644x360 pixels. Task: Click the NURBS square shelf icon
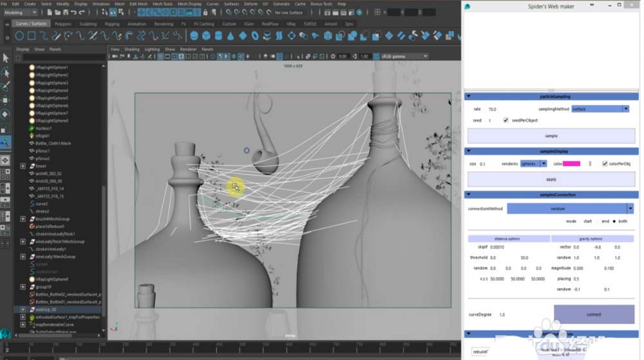point(33,36)
